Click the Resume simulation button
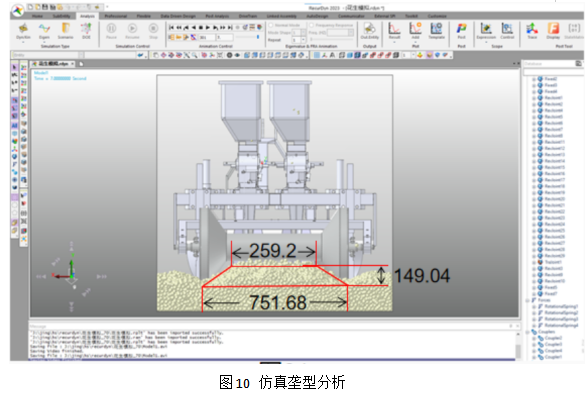The image size is (587, 396). click(132, 30)
